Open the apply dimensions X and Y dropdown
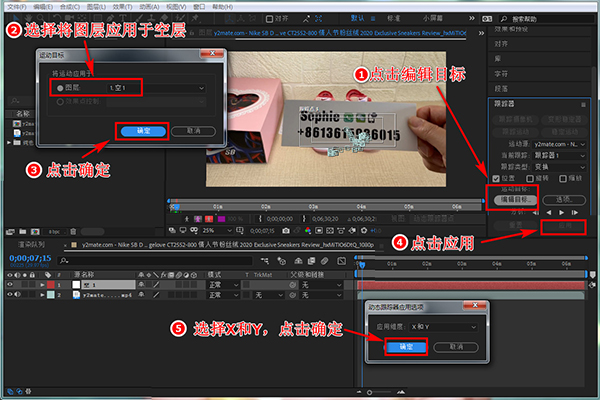This screenshot has height=400, width=600. pos(443,327)
